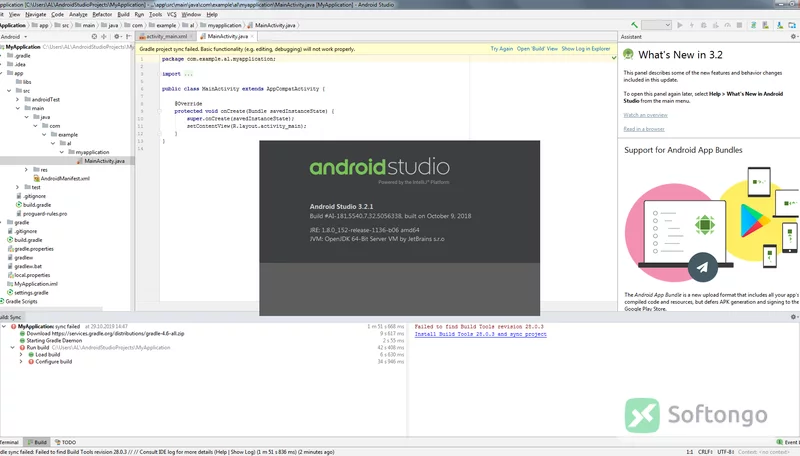The height and width of the screenshot is (456, 800).
Task: Open the Code menu
Action: pyautogui.click(x=58, y=14)
